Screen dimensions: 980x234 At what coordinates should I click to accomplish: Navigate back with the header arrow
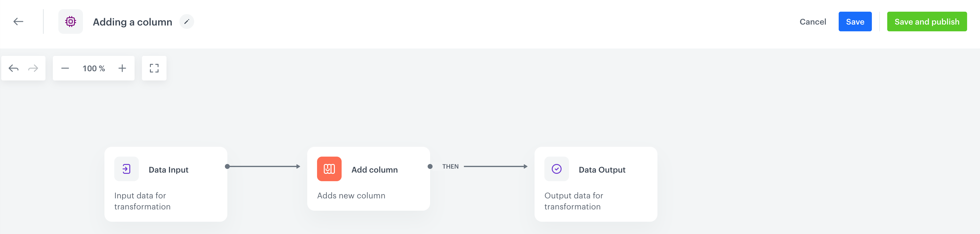(x=18, y=21)
